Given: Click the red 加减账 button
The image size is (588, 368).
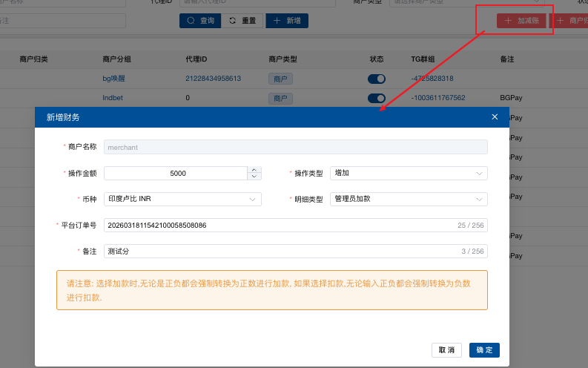Looking at the screenshot, I should (x=522, y=21).
